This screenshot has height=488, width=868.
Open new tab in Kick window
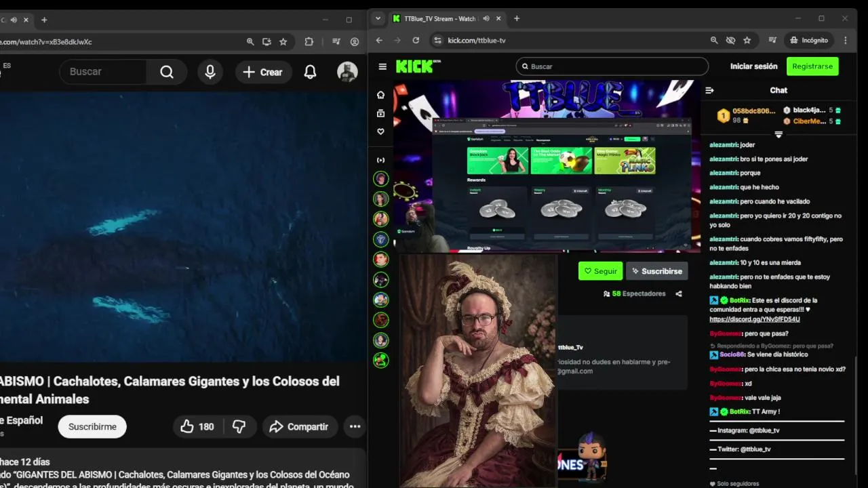[x=517, y=18]
